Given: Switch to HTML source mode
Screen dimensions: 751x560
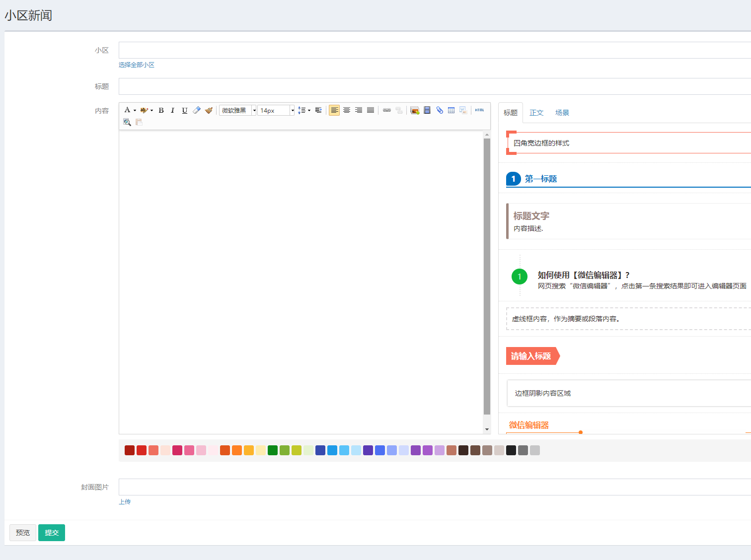Looking at the screenshot, I should click(x=479, y=110).
